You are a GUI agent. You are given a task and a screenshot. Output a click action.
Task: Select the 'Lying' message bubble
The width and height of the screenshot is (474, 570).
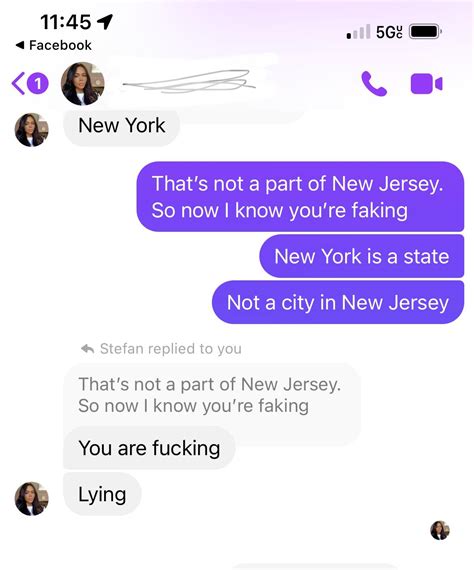pos(102,494)
